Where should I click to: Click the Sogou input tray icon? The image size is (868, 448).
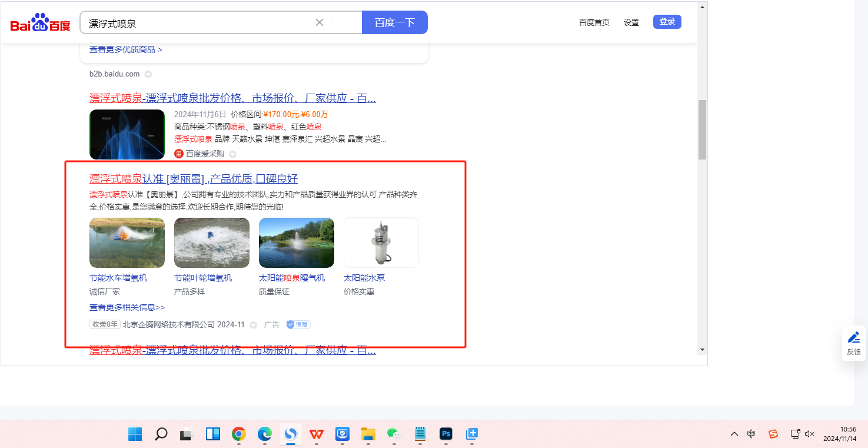click(773, 434)
